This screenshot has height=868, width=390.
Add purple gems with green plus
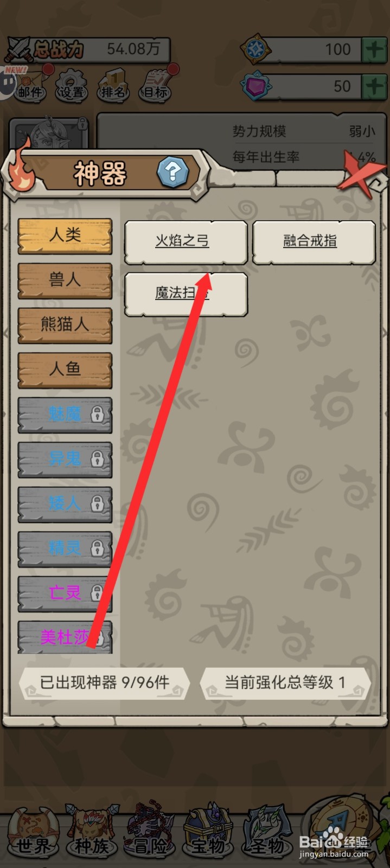pyautogui.click(x=374, y=86)
